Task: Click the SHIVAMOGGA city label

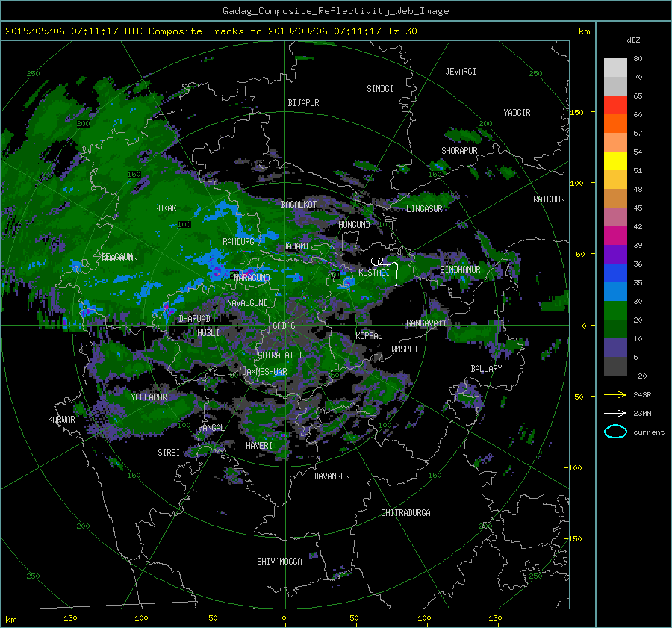Action: coord(279,561)
